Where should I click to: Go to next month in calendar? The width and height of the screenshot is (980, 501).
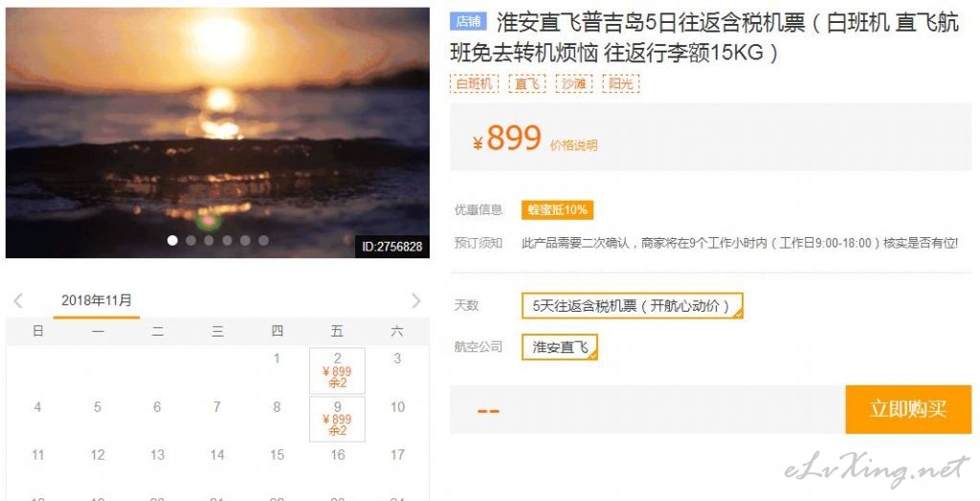click(x=416, y=300)
